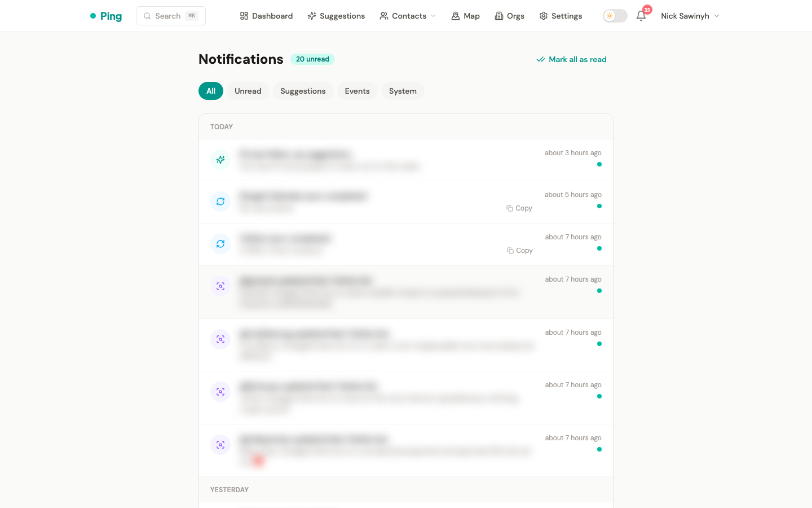Click sync icon of 5 hours ago notification
This screenshot has width=812, height=508.
(220, 202)
